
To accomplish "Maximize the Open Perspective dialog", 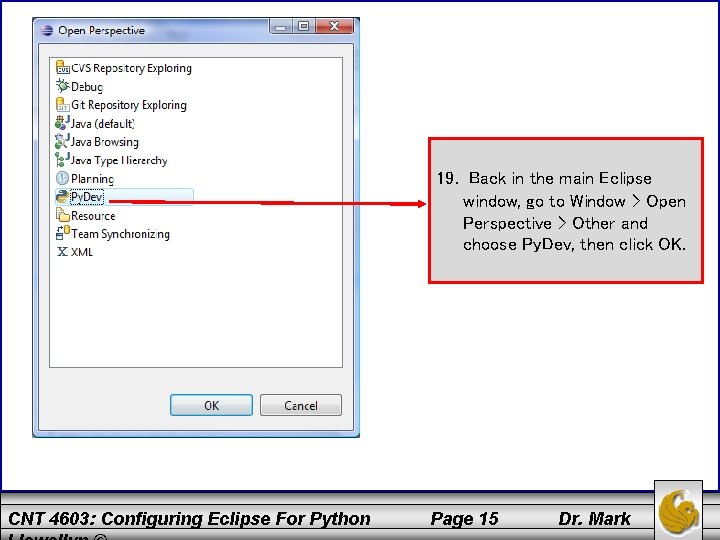I will pyautogui.click(x=303, y=26).
